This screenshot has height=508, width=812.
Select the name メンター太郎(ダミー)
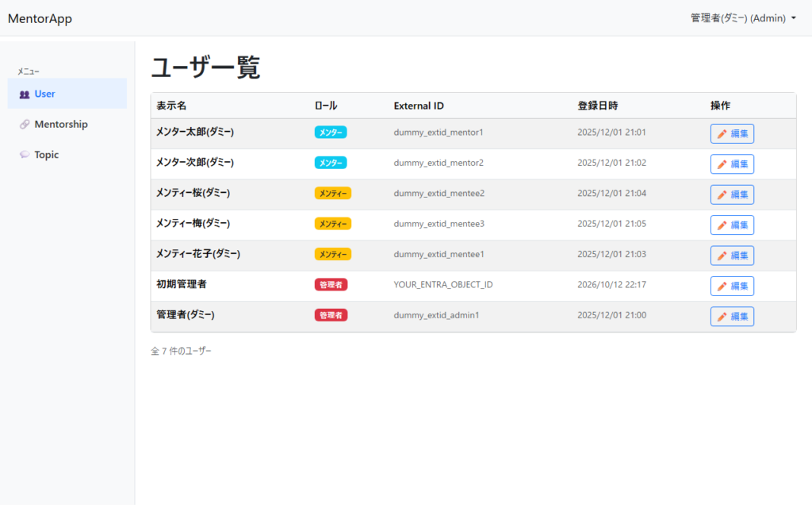tap(195, 133)
